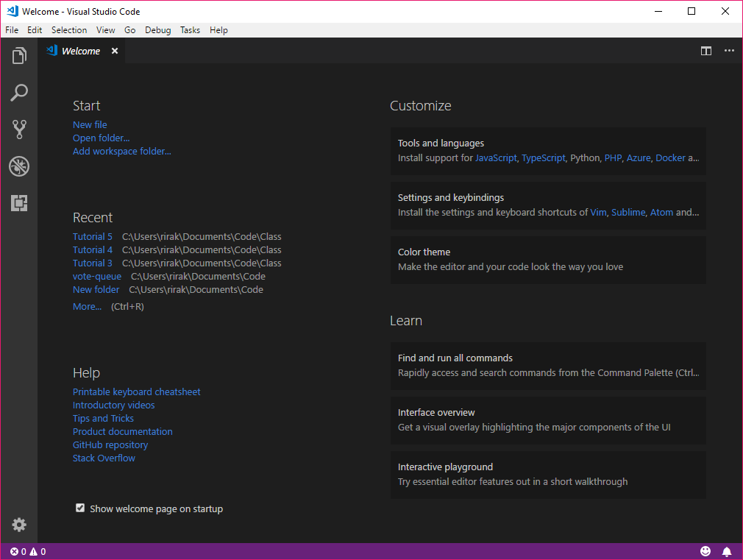Viewport: 743px width, 560px height.
Task: Click the New file link
Action: [90, 124]
